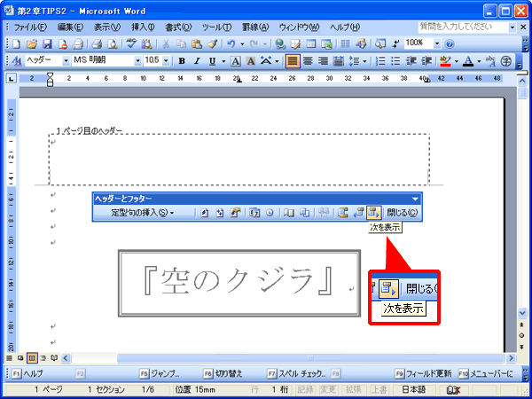
Task: Toggle bulleted list formatting
Action: pos(396,61)
